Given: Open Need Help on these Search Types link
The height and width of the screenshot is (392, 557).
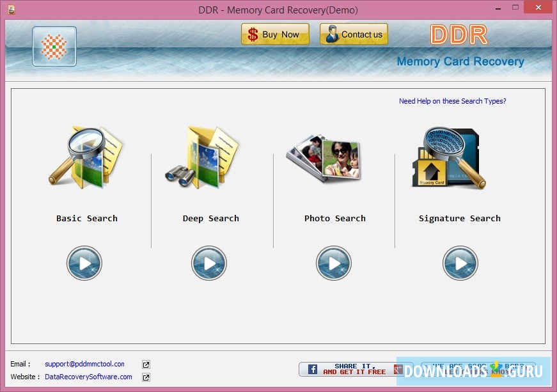Looking at the screenshot, I should [452, 101].
